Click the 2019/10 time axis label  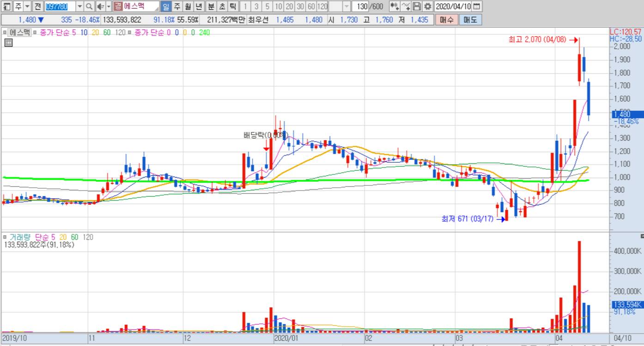[15, 339]
